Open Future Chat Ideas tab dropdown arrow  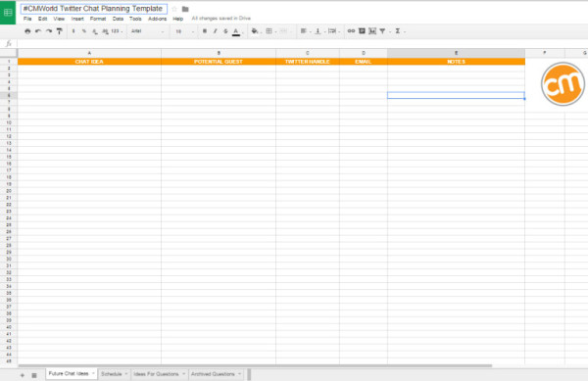pyautogui.click(x=93, y=373)
